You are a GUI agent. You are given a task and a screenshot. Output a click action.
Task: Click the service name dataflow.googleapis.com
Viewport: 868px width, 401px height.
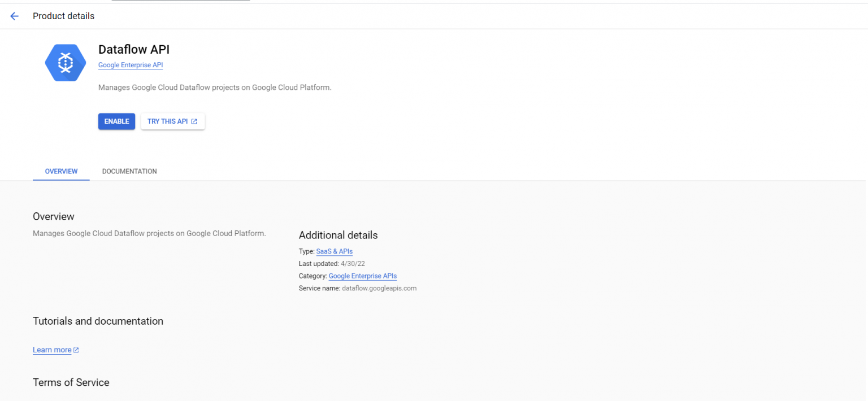pos(379,288)
